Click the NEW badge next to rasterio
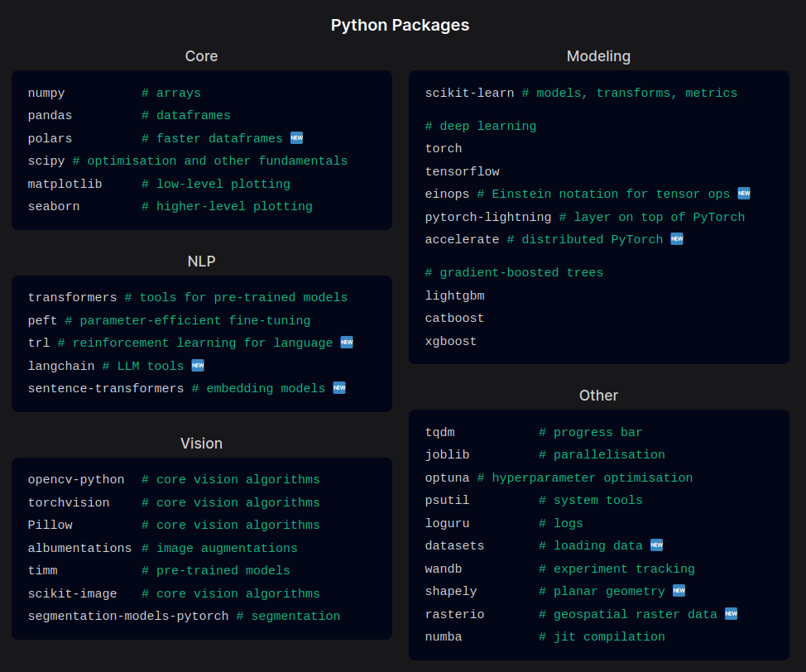The image size is (806, 672). coord(731,613)
